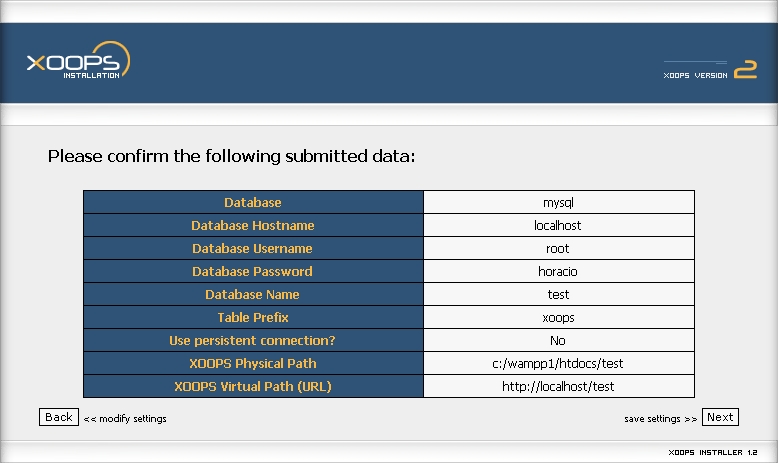This screenshot has width=778, height=463.
Task: Click the 'Use persistent connection?' header cell
Action: (x=253, y=340)
